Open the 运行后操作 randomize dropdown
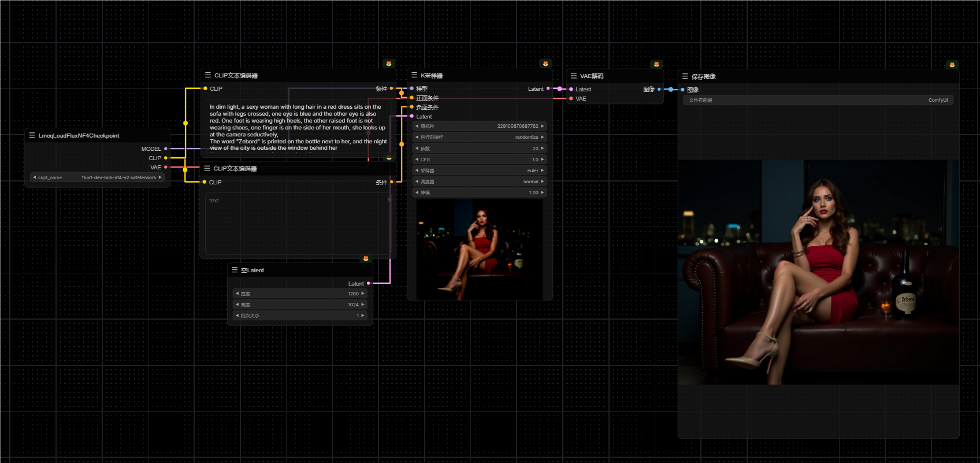 tap(480, 137)
